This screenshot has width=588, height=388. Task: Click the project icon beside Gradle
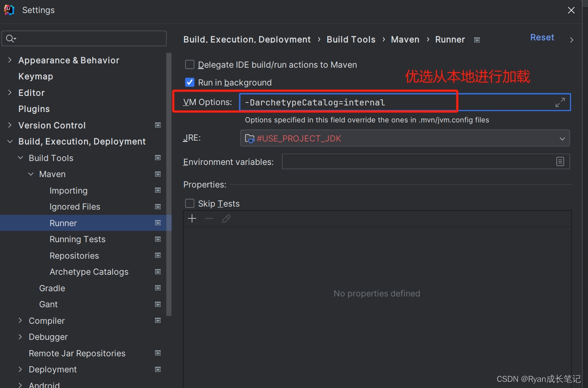pyautogui.click(x=158, y=288)
